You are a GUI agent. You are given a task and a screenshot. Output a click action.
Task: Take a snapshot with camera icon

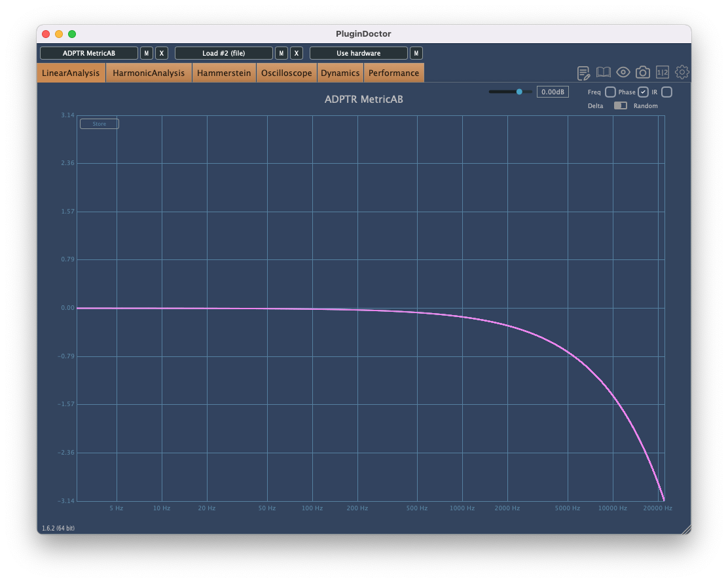tap(643, 72)
